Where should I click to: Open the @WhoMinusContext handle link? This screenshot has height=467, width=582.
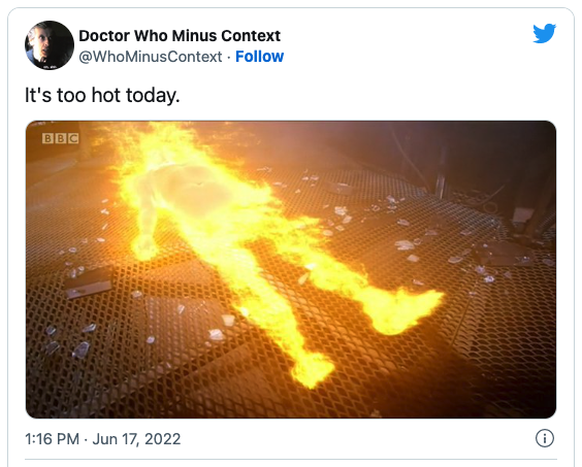click(150, 57)
